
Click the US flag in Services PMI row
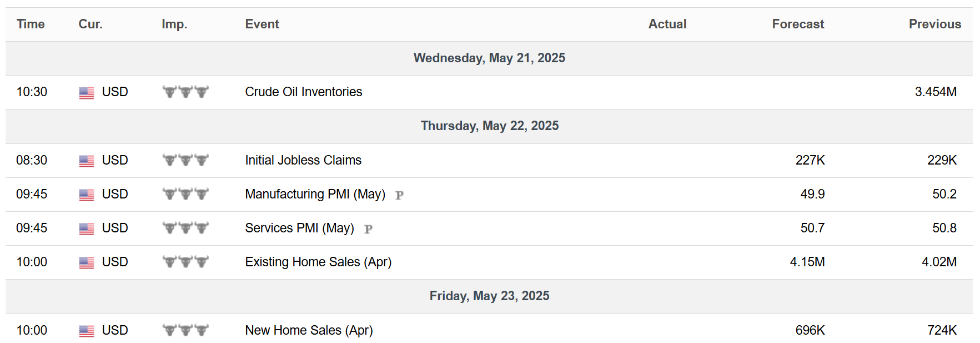(x=87, y=229)
